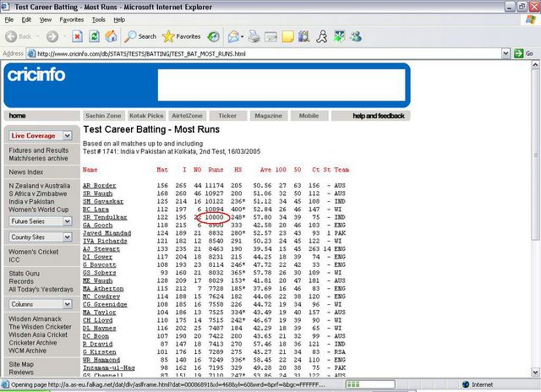Click the Research books toolbar icon
The height and width of the screenshot is (392, 541).
click(x=304, y=36)
